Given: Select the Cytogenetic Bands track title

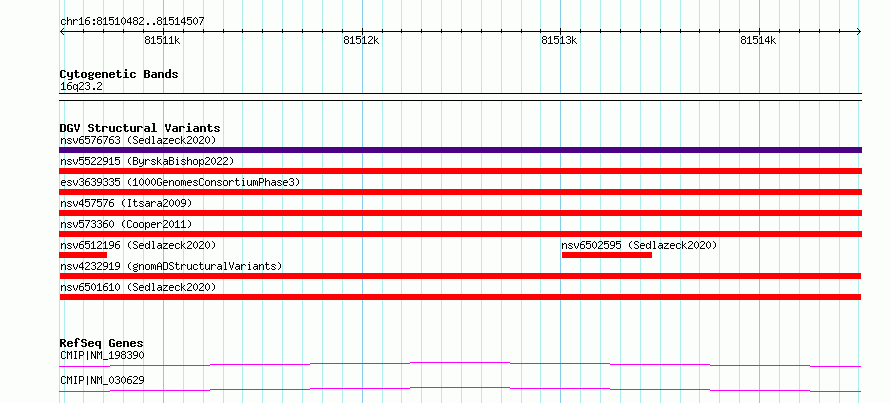Looking at the screenshot, I should click(119, 74).
